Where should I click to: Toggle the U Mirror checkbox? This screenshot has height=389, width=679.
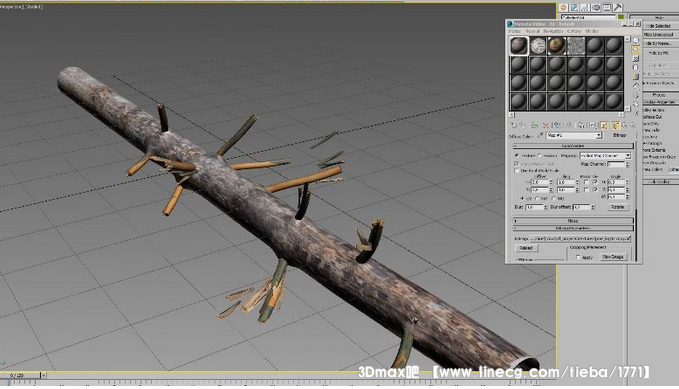point(586,182)
